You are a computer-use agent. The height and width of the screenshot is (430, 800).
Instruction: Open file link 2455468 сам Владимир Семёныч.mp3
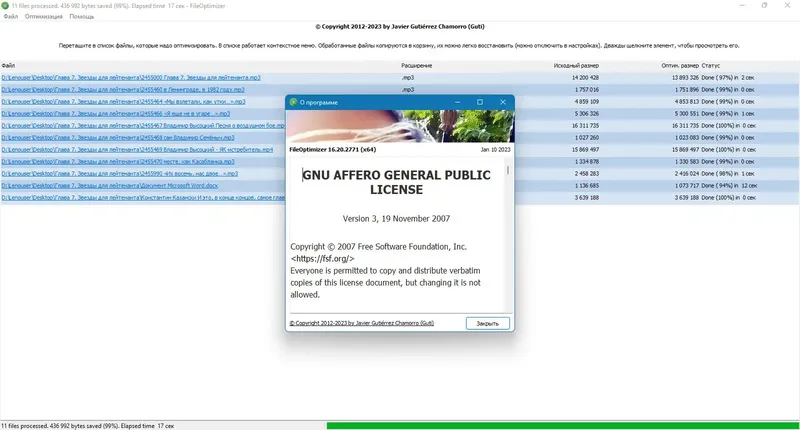(118, 137)
